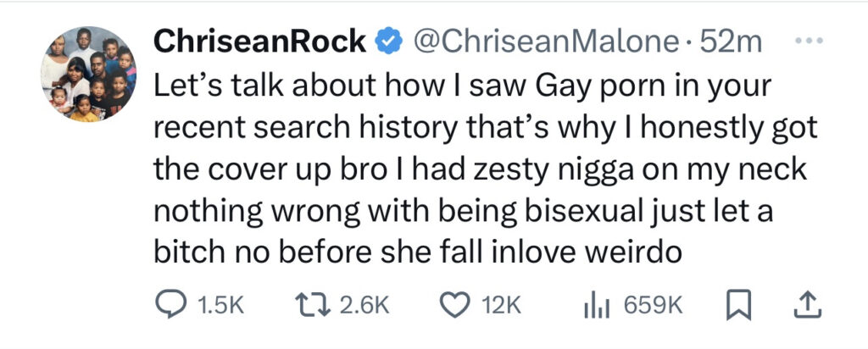The image size is (868, 349).
Task: Open the family photo profile avatar
Action: point(88,73)
